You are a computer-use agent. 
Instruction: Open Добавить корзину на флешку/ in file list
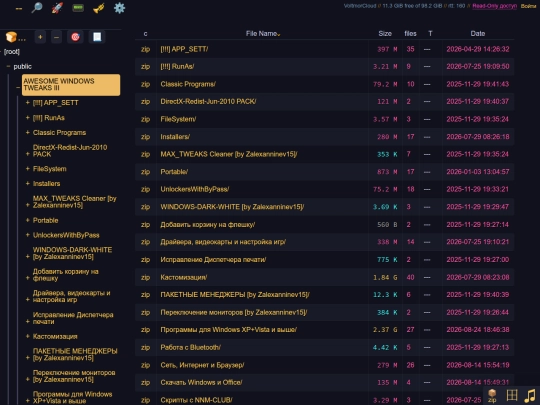(x=208, y=225)
